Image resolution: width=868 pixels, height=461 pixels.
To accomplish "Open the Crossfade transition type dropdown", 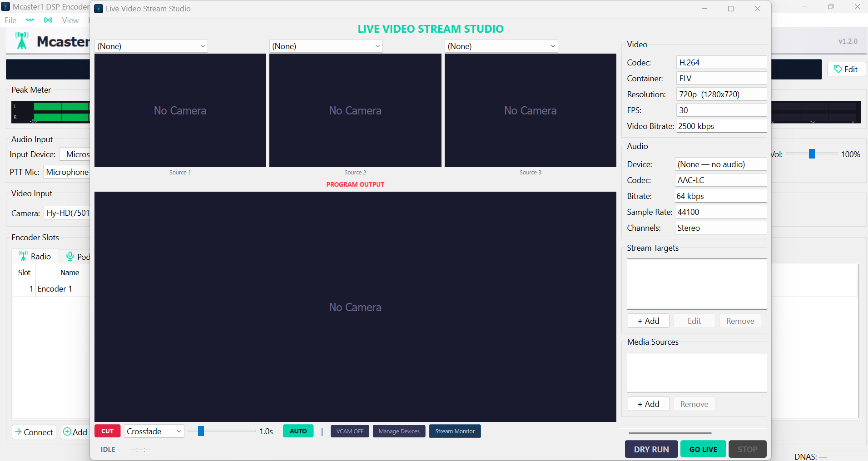I will (x=153, y=431).
